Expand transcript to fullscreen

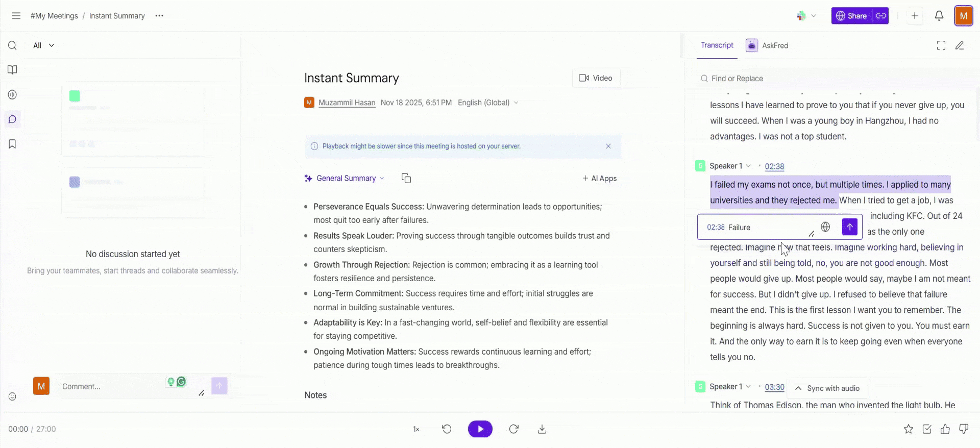click(941, 45)
